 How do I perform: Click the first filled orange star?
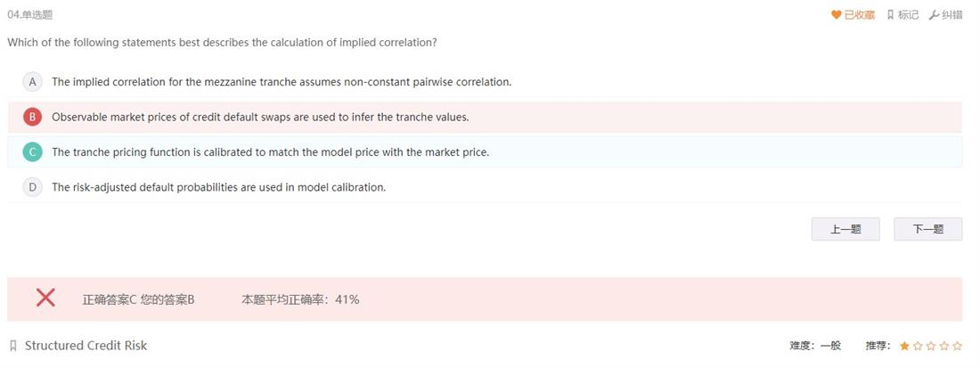click(x=904, y=346)
